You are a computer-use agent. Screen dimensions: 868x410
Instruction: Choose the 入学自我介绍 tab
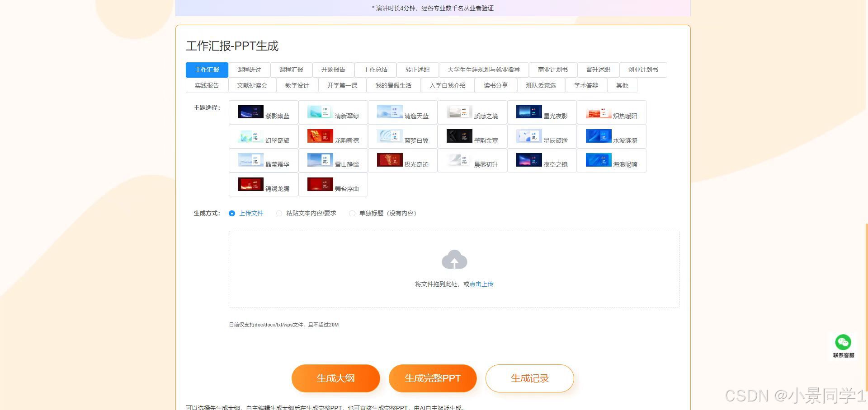pos(448,85)
